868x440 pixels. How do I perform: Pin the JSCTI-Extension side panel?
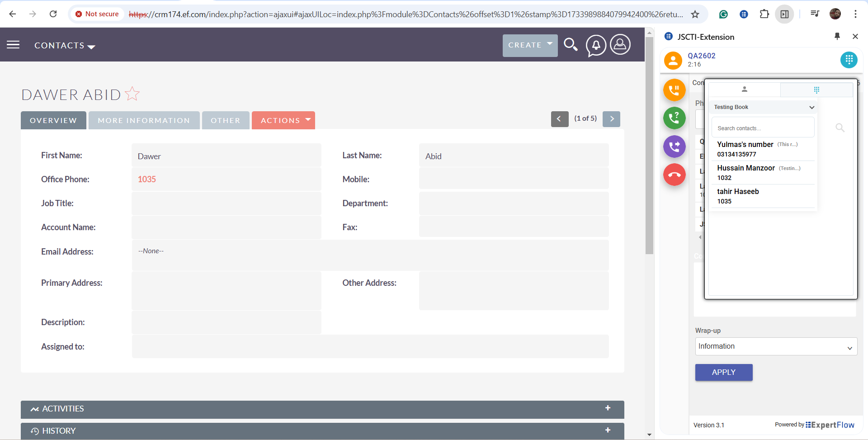pos(837,37)
